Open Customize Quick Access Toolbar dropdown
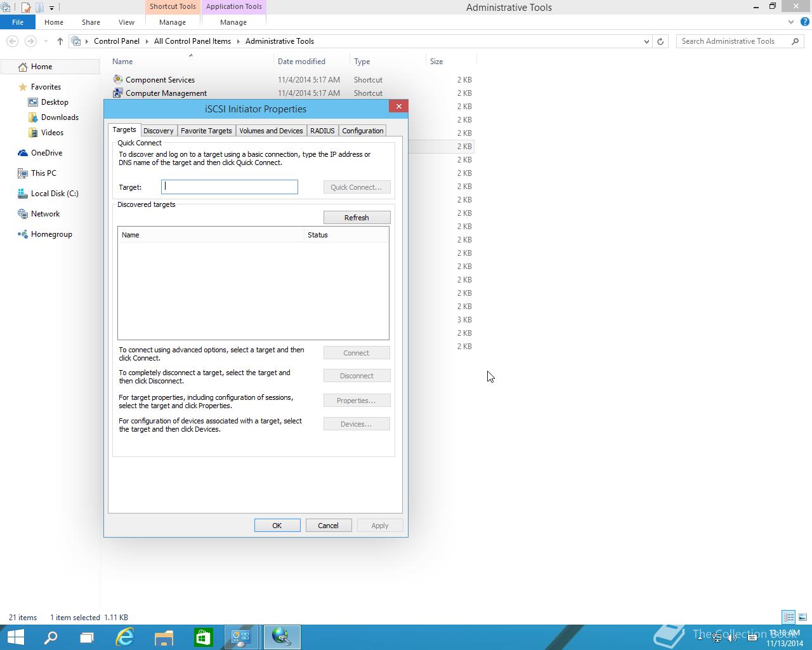 [51, 8]
